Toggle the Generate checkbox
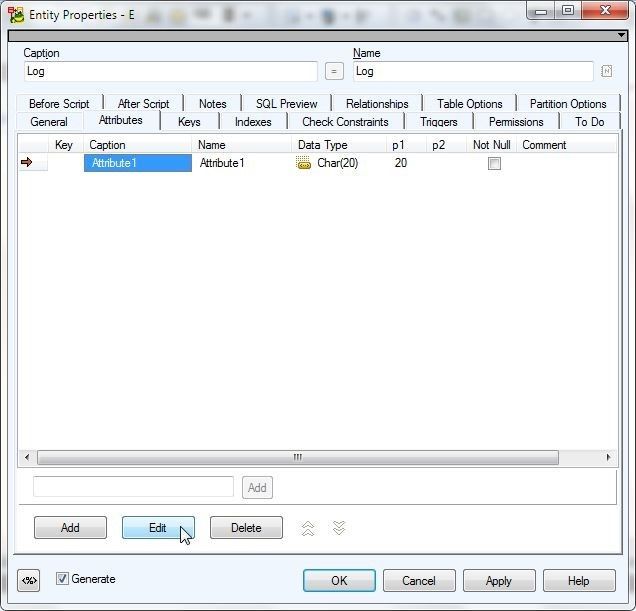 pos(62,579)
